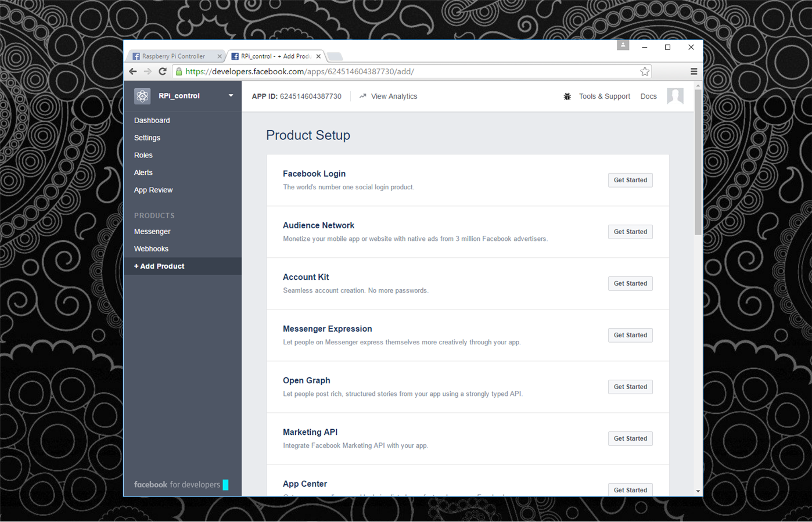The height and width of the screenshot is (522, 812).
Task: Click Get Started for Audience Network
Action: [x=630, y=232]
